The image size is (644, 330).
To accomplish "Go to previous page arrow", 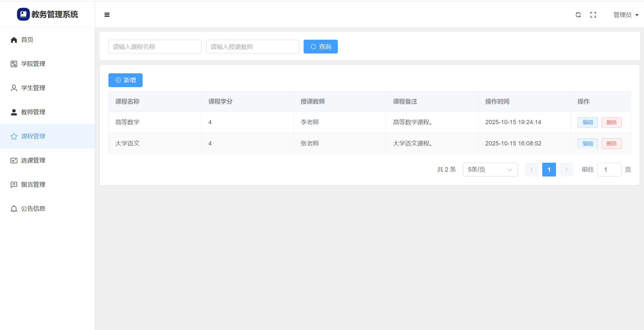I will pos(532,170).
